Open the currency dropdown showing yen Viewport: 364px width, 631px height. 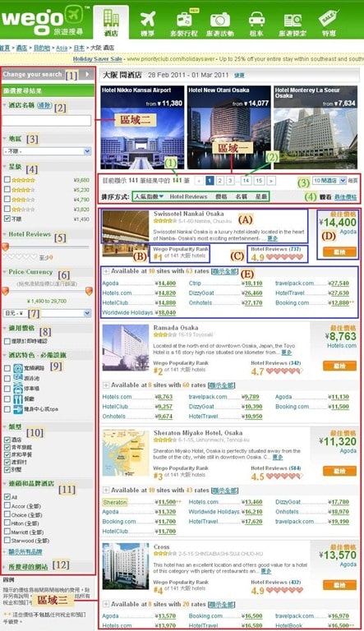point(47,313)
